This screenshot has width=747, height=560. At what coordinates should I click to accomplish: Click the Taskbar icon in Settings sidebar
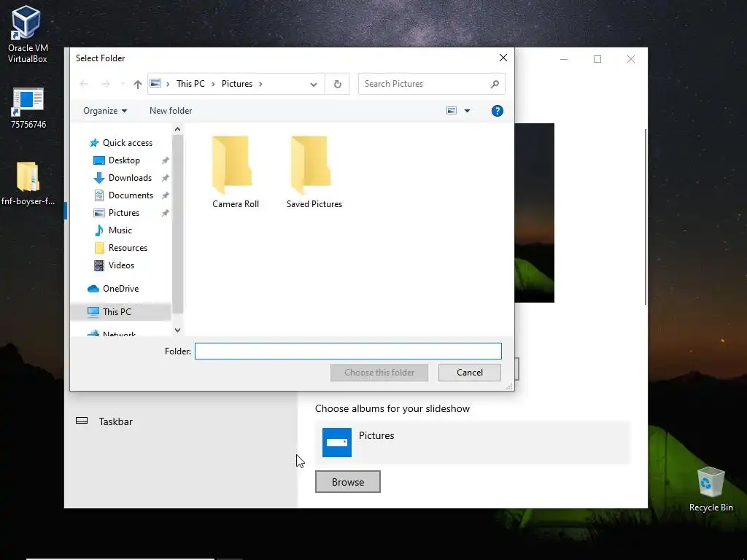click(82, 421)
